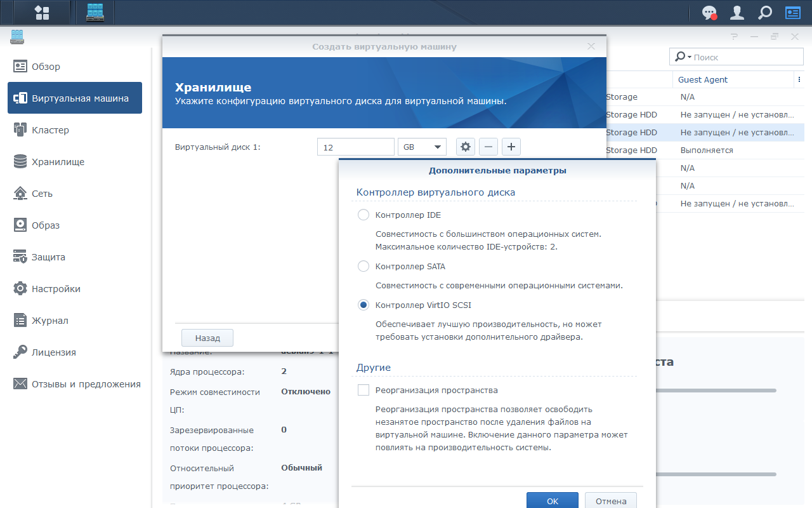812x508 pixels.
Task: Click the help question mark icon
Action: tap(734, 37)
